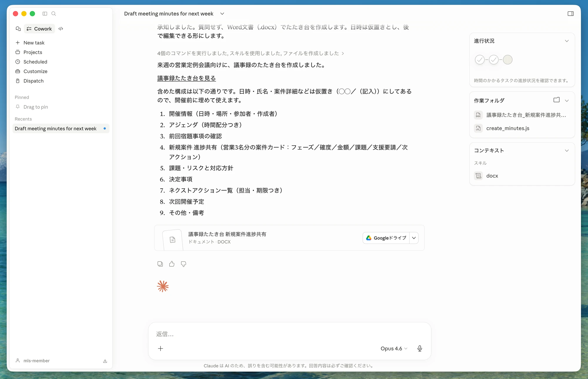The image size is (588, 379).
Task: Open working folder with folder icon
Action: point(556,100)
